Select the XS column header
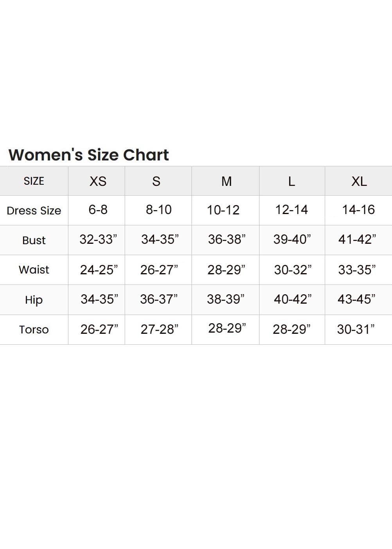392x549 pixels. pos(98,181)
